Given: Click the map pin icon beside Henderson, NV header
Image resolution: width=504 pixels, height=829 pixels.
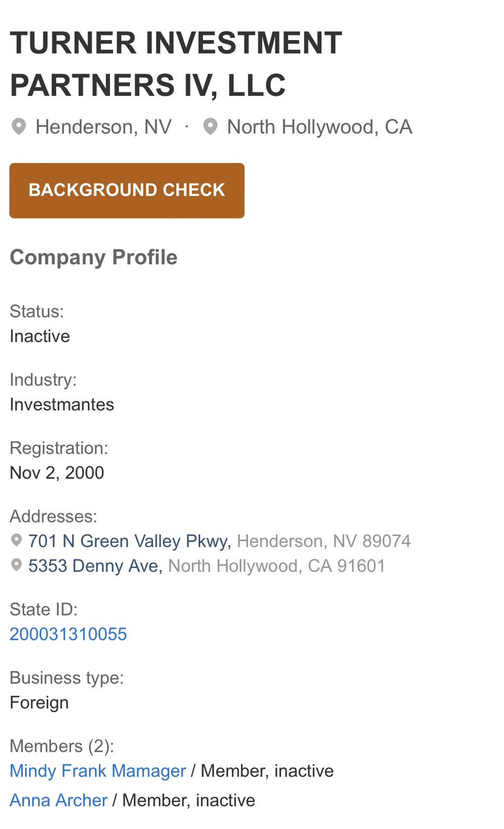Looking at the screenshot, I should click(x=19, y=127).
